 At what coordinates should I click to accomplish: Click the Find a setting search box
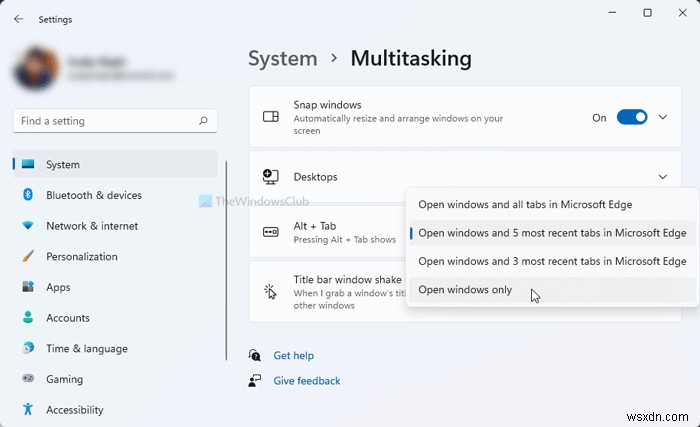coord(105,121)
